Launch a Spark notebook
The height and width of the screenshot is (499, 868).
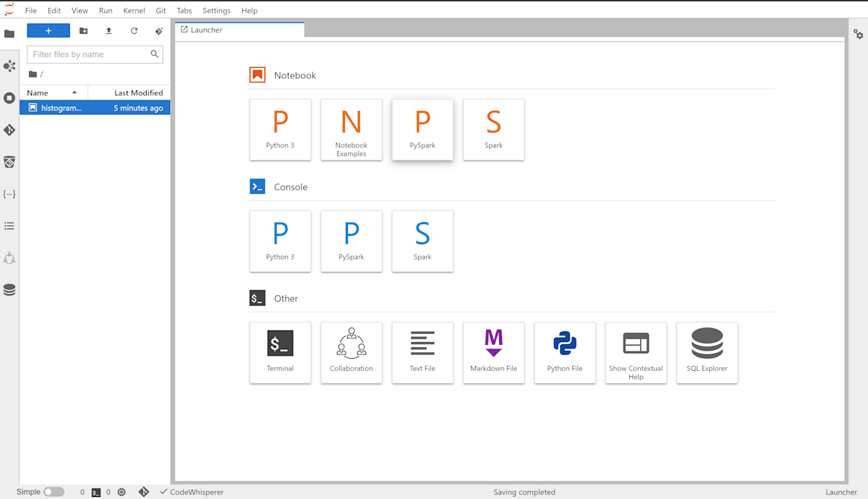(493, 130)
